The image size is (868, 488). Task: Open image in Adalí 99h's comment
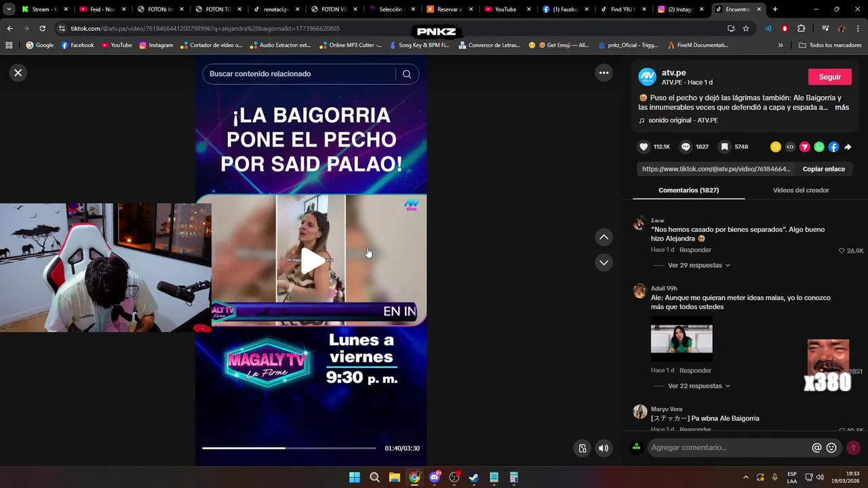point(682,338)
